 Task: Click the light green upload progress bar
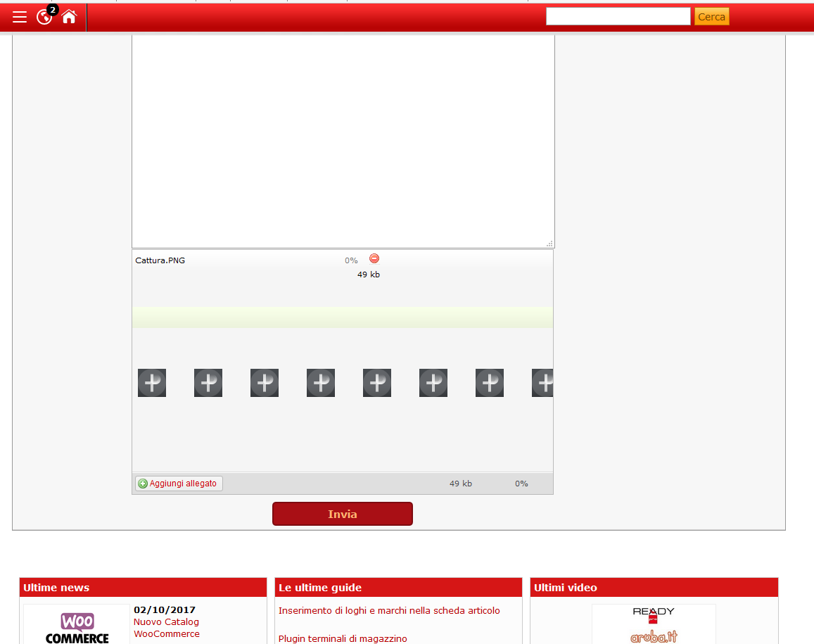[x=343, y=317]
